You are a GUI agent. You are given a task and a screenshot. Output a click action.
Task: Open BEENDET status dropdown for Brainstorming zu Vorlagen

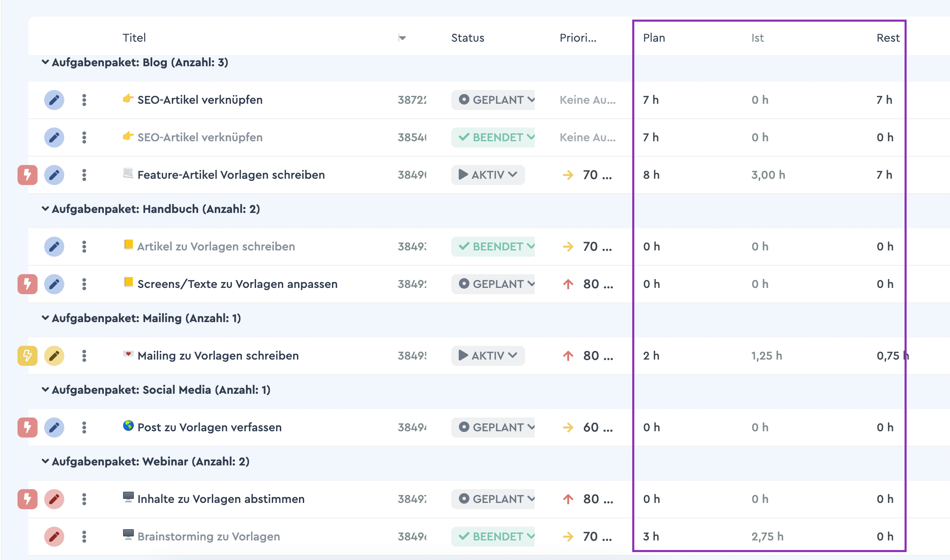pyautogui.click(x=493, y=537)
